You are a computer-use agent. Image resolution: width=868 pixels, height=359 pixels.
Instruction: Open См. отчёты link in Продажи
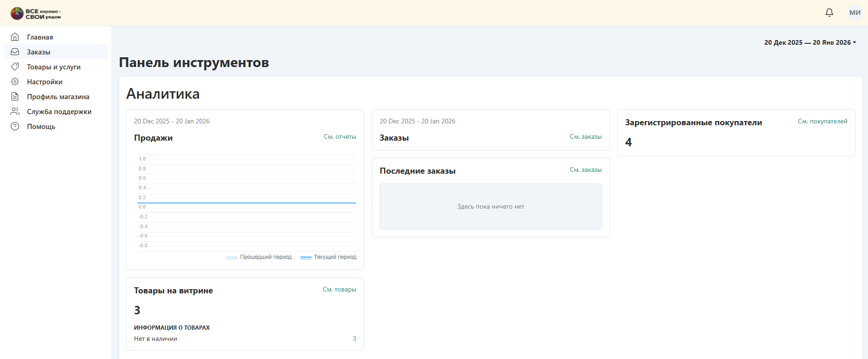[x=340, y=137]
